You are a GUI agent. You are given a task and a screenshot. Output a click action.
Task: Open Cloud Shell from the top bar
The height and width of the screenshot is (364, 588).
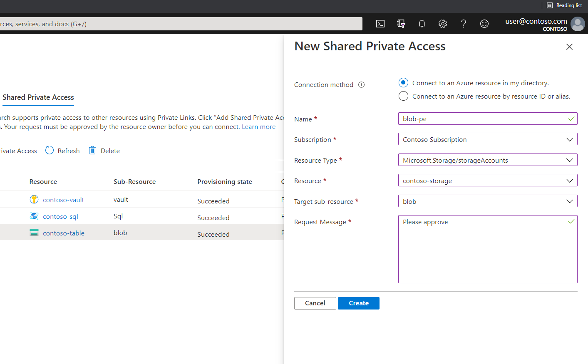pyautogui.click(x=380, y=24)
